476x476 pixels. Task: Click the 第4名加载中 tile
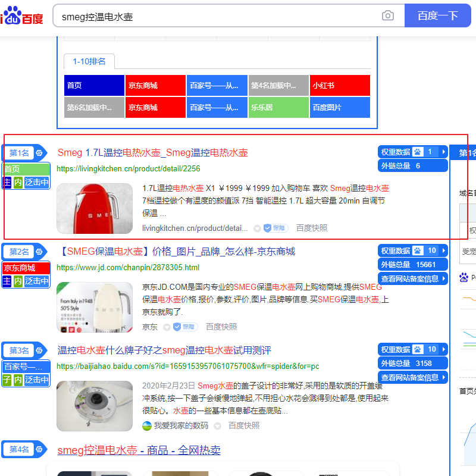click(x=278, y=85)
